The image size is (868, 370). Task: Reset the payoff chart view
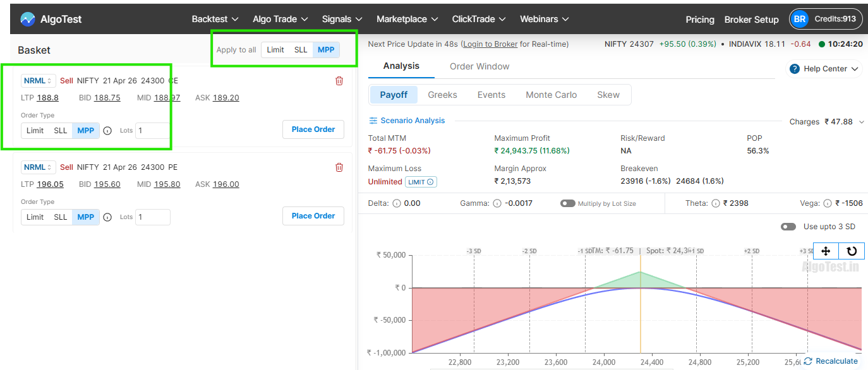[852, 251]
